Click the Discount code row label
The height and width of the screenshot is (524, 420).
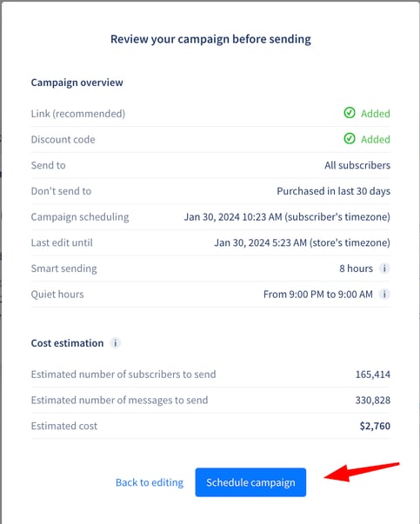click(x=63, y=139)
